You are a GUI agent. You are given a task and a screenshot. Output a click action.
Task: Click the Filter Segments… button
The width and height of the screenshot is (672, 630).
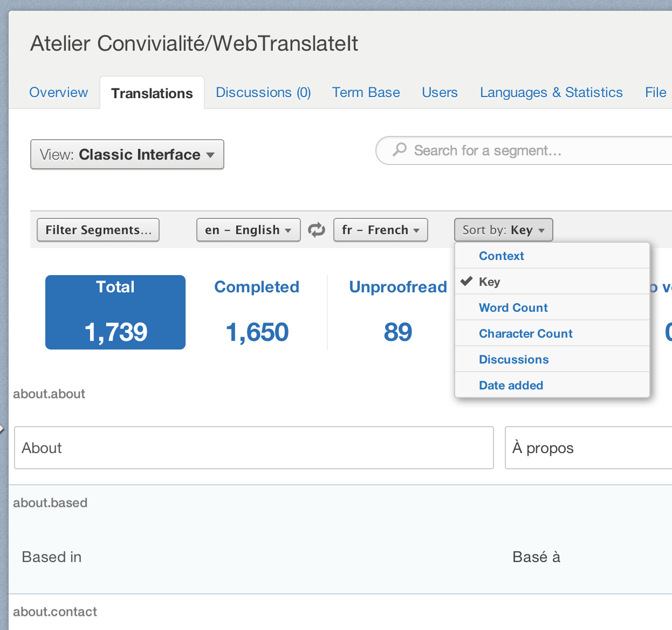click(98, 230)
